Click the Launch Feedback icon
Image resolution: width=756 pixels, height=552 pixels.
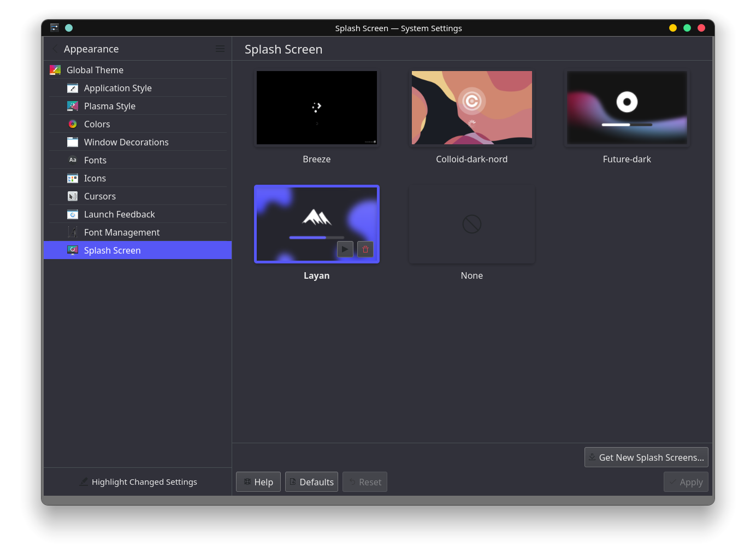tap(73, 214)
